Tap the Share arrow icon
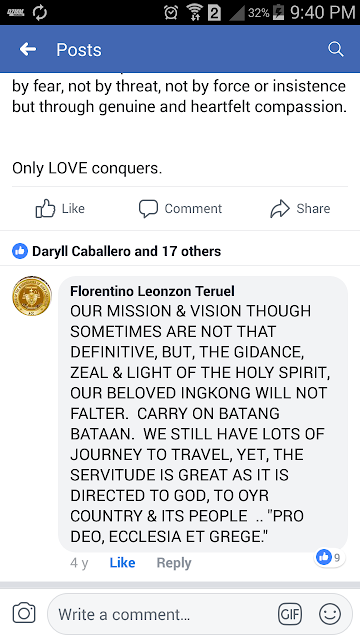This screenshot has width=360, height=640. 280,209
